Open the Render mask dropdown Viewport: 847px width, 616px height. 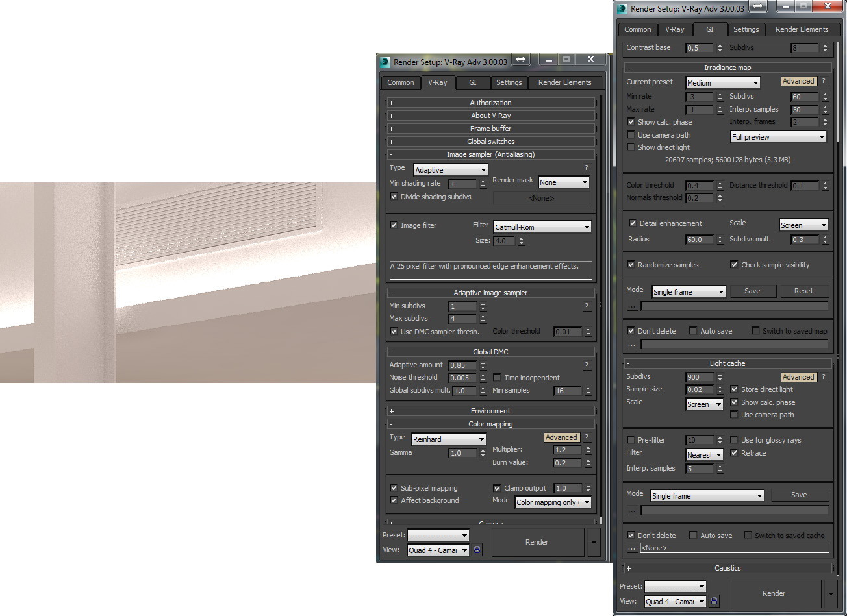point(564,182)
